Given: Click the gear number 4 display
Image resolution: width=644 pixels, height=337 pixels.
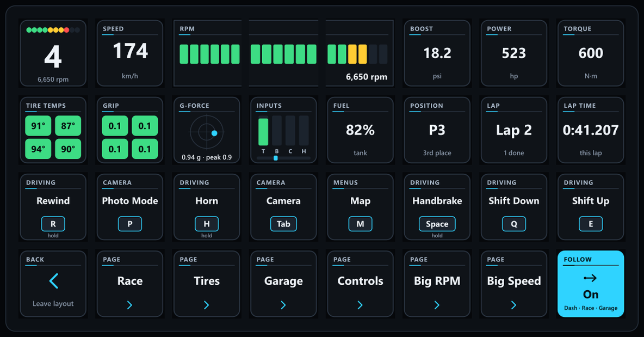Looking at the screenshot, I should pos(53,57).
